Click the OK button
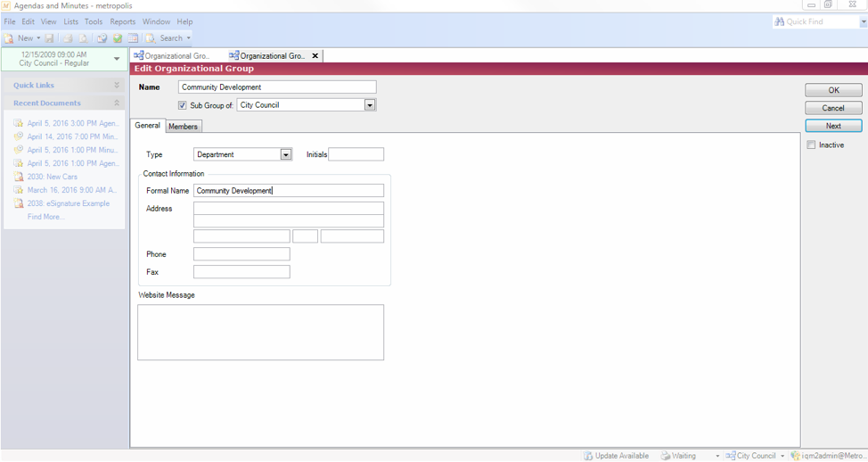This screenshot has height=462, width=868. [x=833, y=90]
